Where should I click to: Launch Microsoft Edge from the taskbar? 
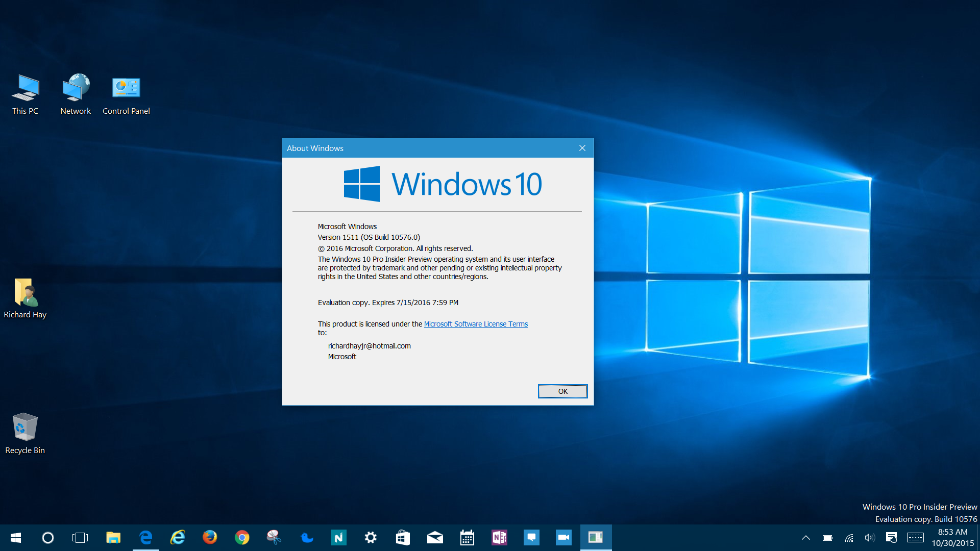click(145, 537)
